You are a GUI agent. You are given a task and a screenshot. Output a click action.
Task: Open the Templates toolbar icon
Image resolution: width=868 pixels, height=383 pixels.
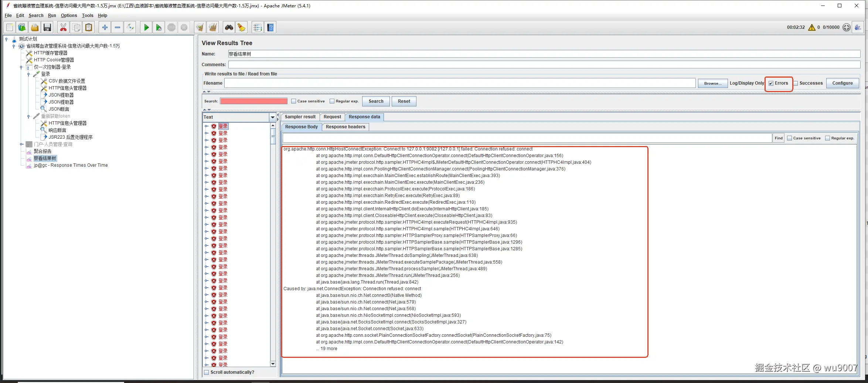(x=22, y=27)
